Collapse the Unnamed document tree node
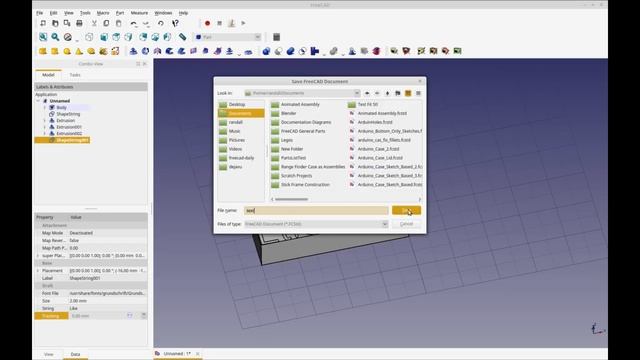This screenshot has height=360, width=640. click(x=38, y=101)
